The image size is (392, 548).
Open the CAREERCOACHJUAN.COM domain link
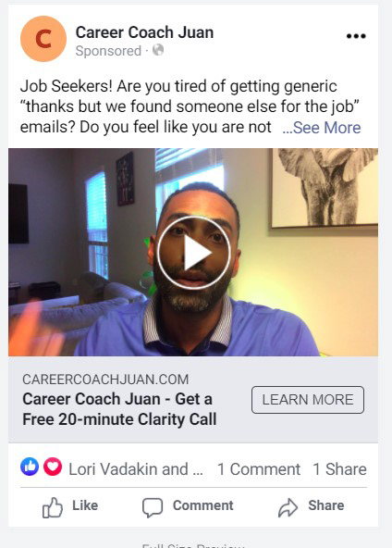pos(105,380)
